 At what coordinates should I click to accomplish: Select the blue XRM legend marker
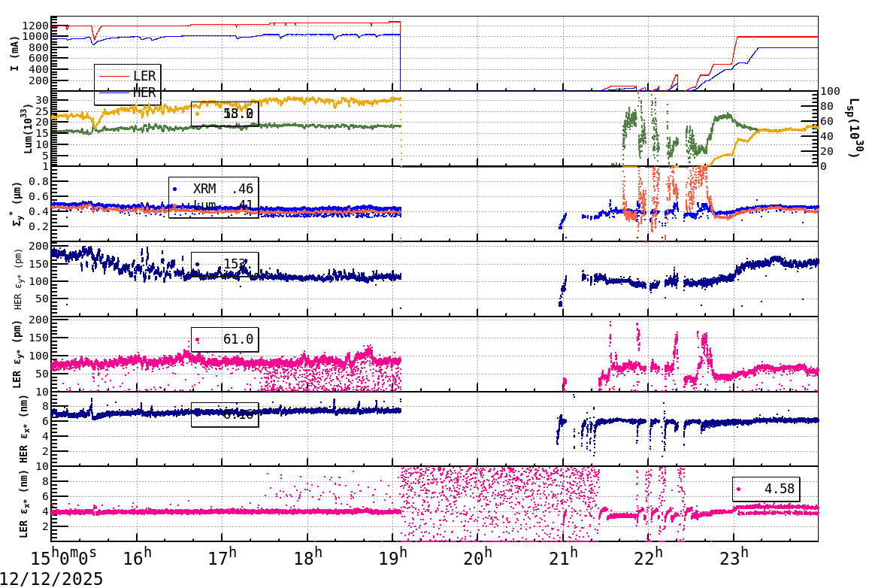(175, 188)
